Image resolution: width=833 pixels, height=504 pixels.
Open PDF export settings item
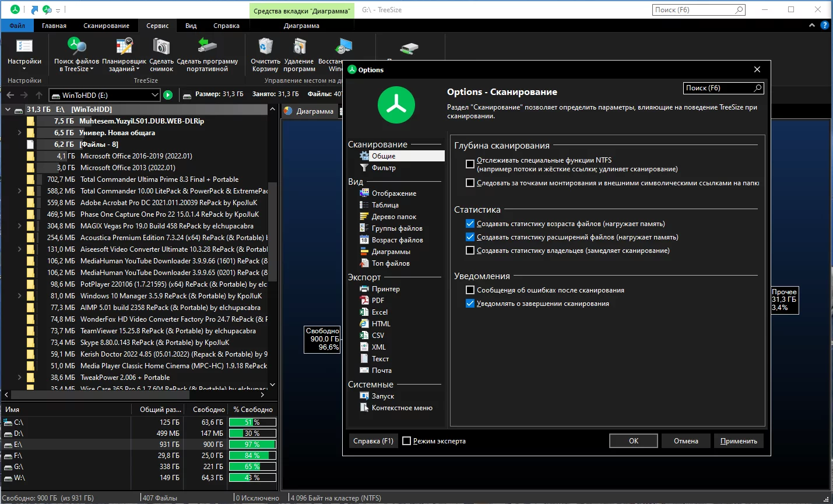coord(378,301)
